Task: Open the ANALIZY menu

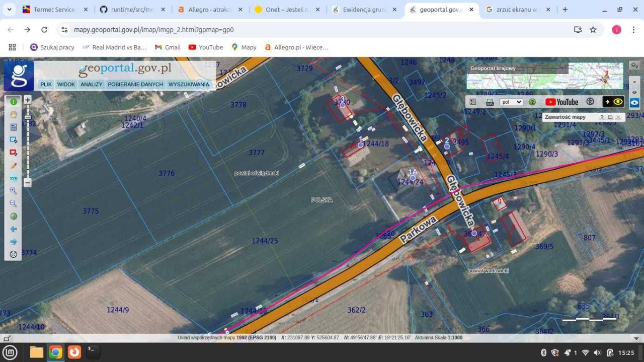Action: [x=91, y=85]
